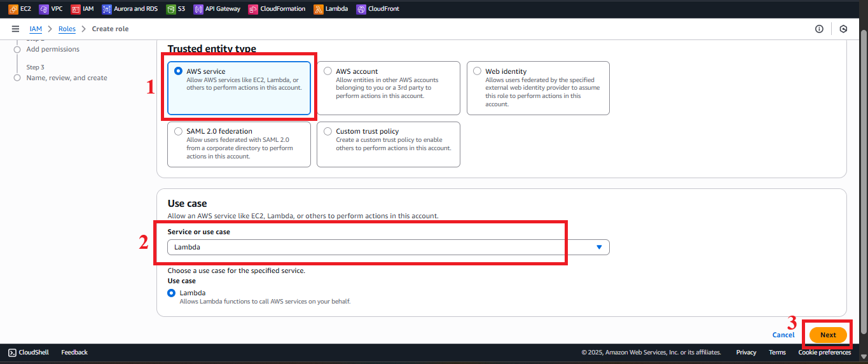The image size is (868, 364).
Task: Open Feedback in the footer
Action: pos(74,352)
